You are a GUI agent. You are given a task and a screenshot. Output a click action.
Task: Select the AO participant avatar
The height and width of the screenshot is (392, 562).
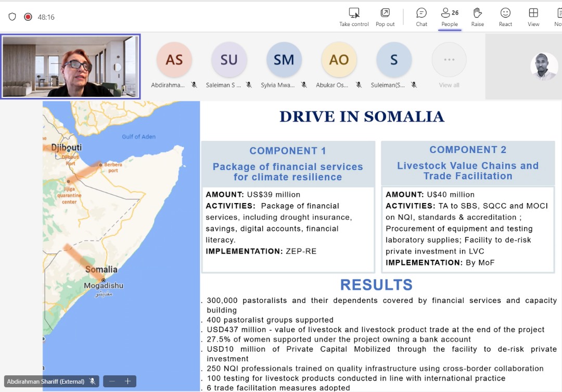pyautogui.click(x=339, y=59)
